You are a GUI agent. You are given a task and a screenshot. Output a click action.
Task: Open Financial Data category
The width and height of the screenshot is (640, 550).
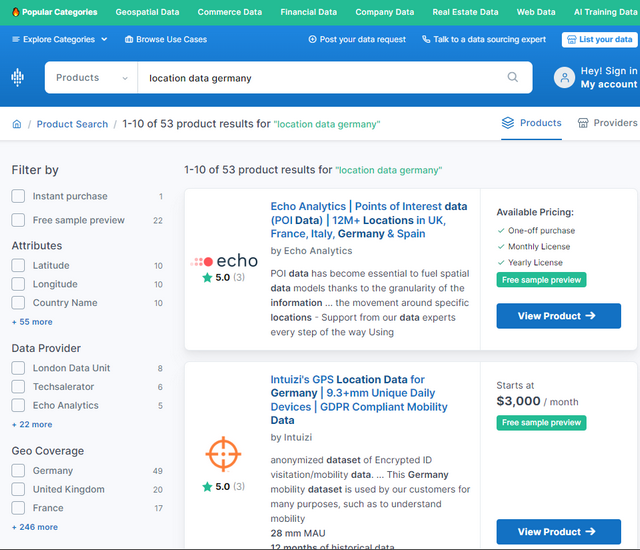(x=309, y=12)
